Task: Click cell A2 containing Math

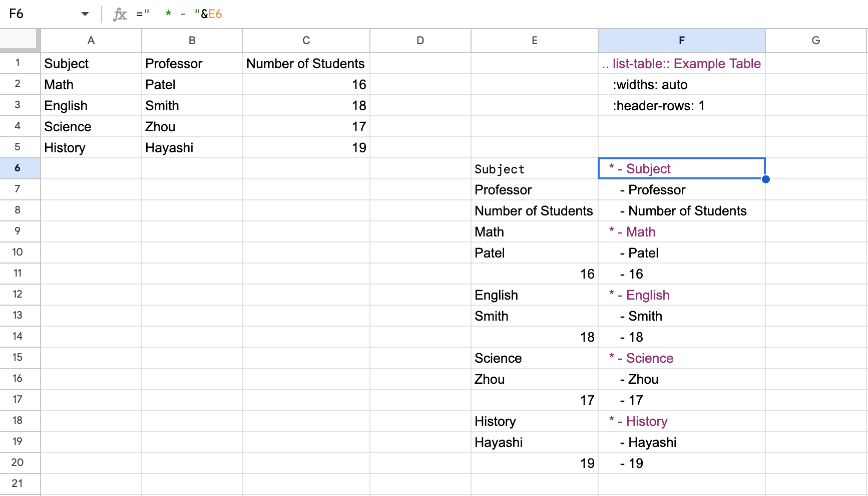Action: tap(91, 85)
